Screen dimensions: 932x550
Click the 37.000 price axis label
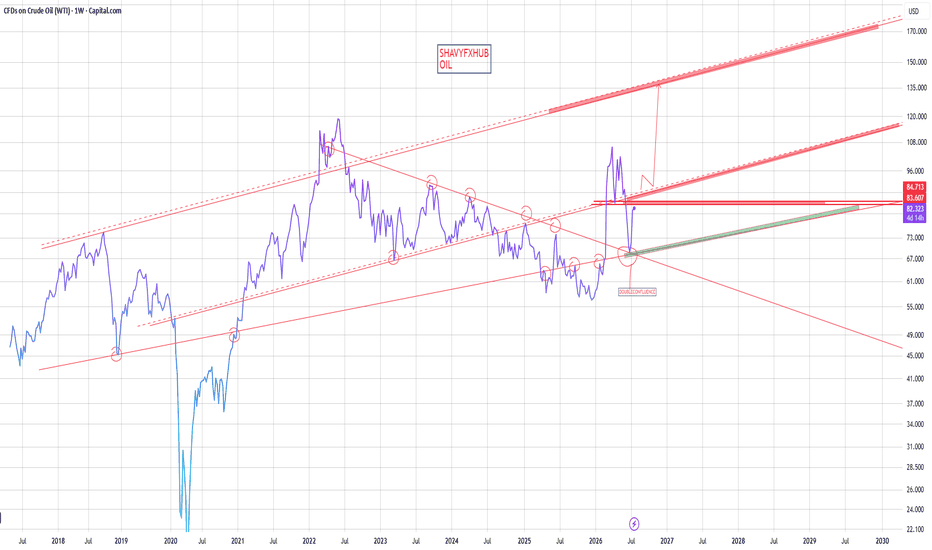point(917,404)
